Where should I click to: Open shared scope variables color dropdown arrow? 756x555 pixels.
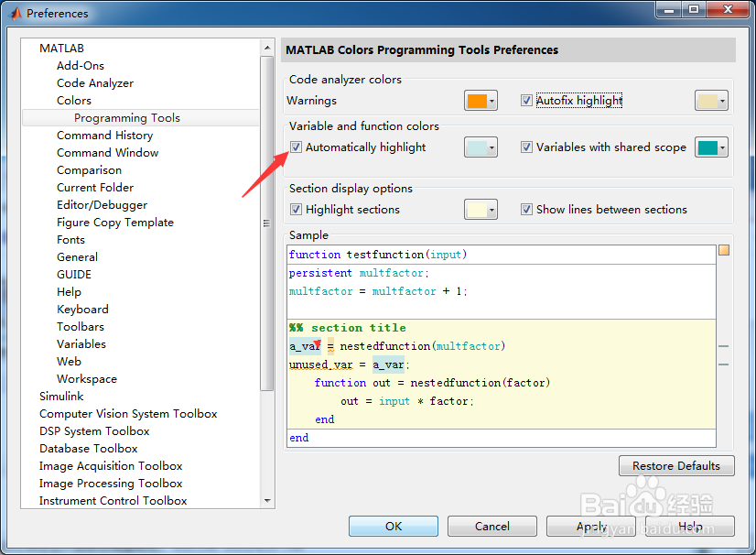[722, 147]
